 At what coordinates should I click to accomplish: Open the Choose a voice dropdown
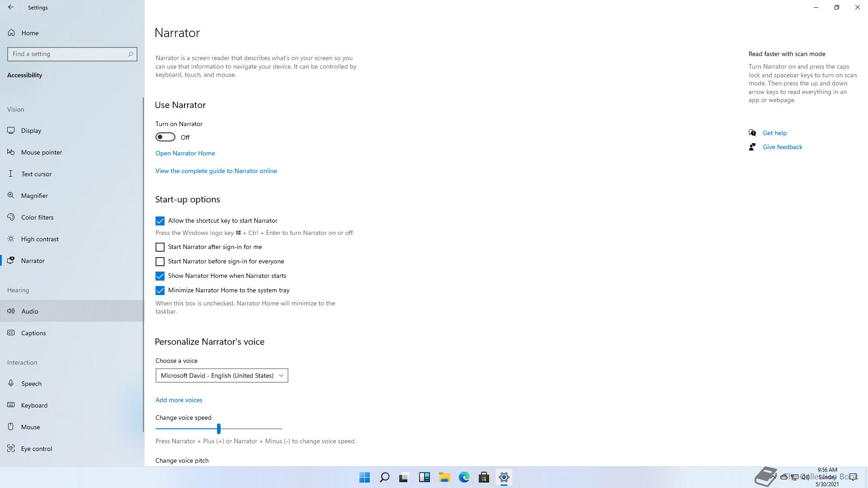(222, 375)
